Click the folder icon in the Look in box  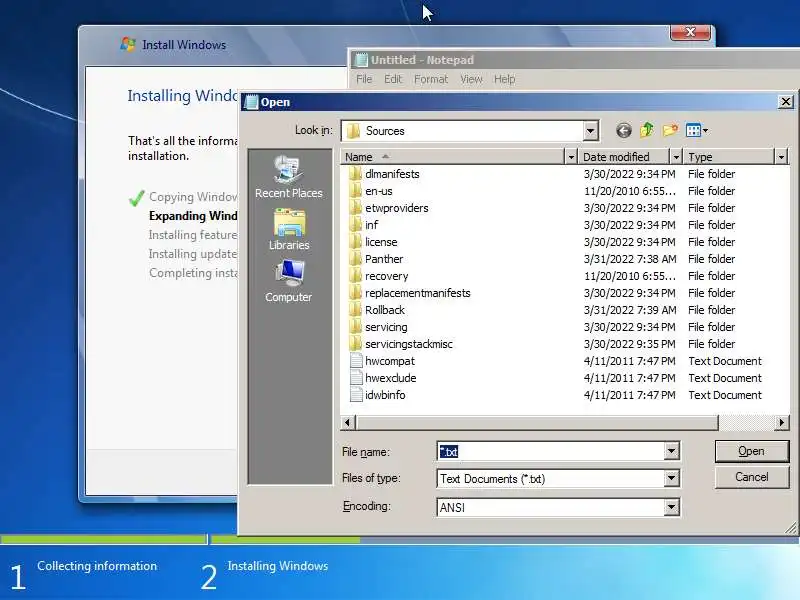[354, 131]
